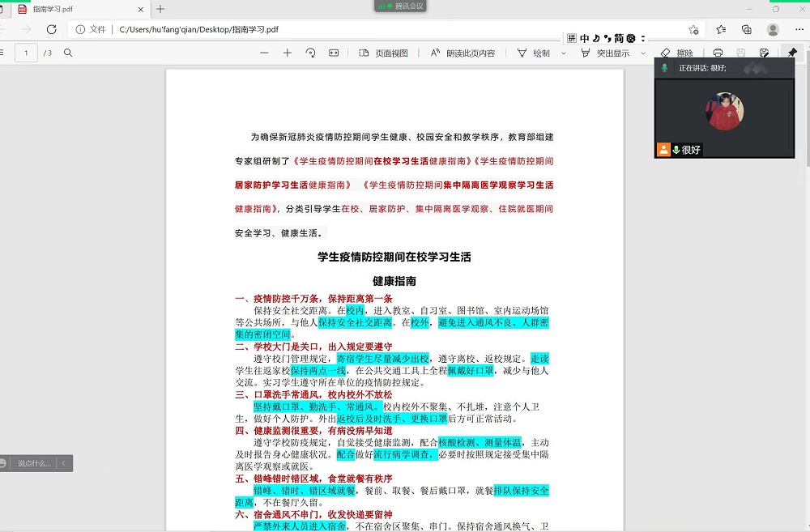The width and height of the screenshot is (810, 532).
Task: Print the PDF document
Action: point(718,53)
